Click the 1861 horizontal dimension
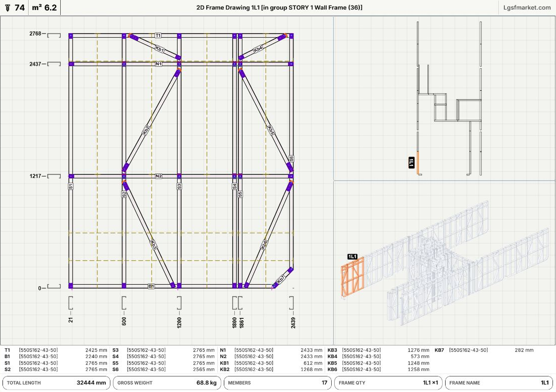 pyautogui.click(x=241, y=323)
